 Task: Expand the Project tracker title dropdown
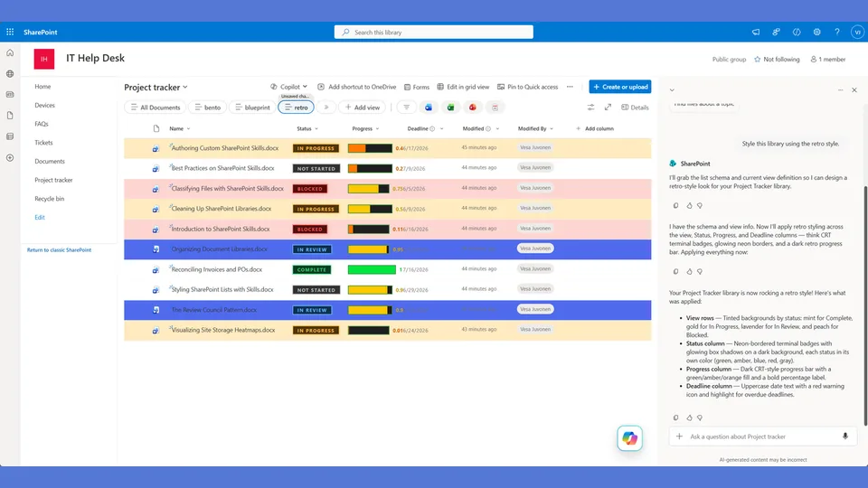pos(185,87)
